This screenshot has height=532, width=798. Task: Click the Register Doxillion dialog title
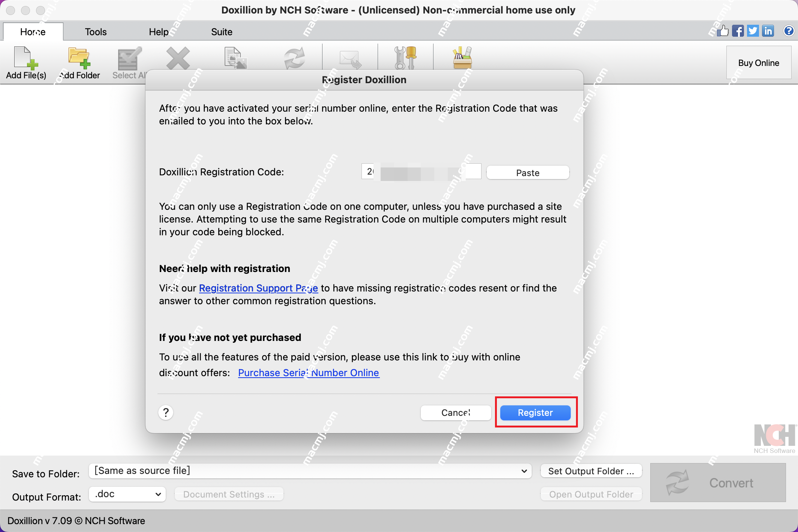(364, 80)
